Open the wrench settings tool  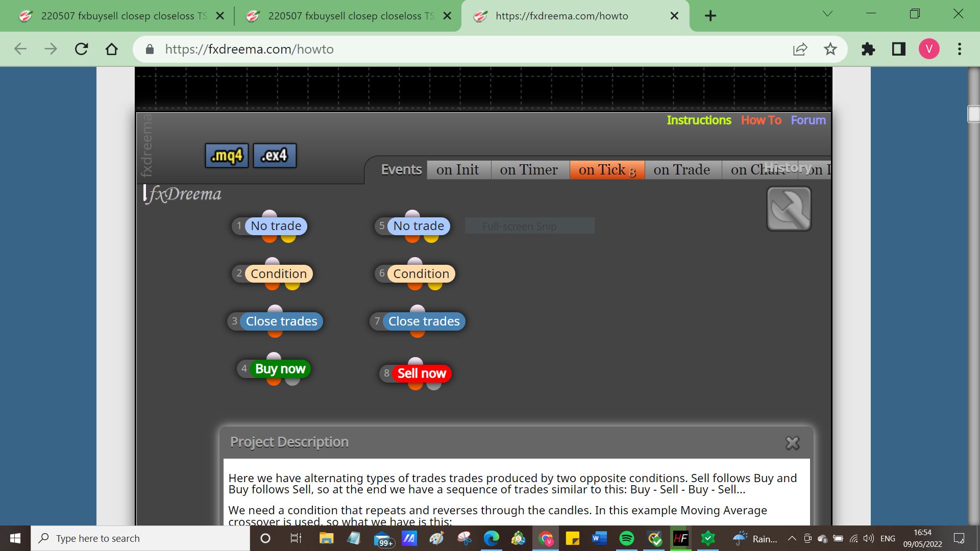(789, 209)
